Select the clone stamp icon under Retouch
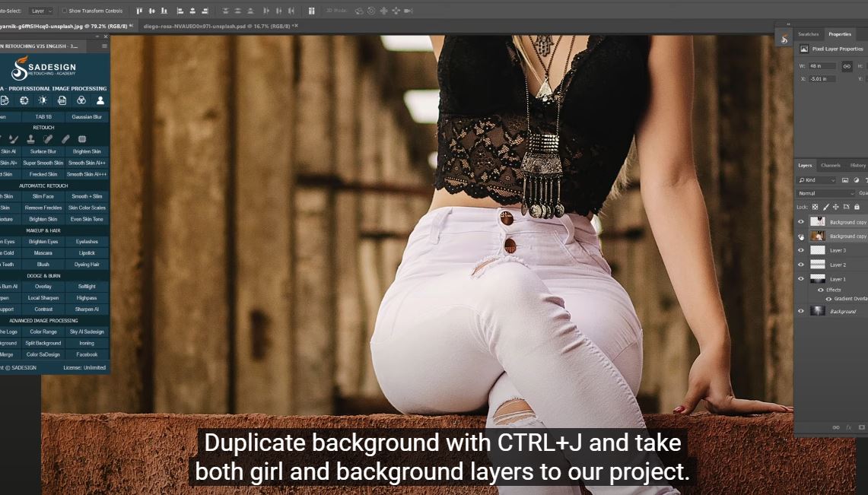Screen dimensions: 868x495 pos(31,139)
